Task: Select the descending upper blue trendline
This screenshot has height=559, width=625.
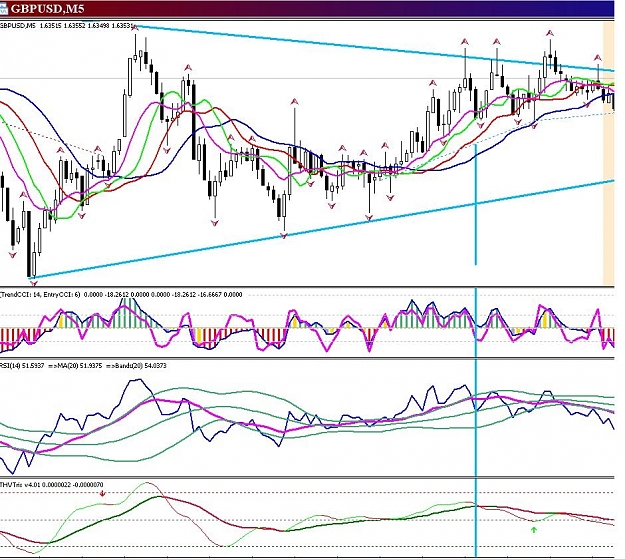Action: pos(375,49)
